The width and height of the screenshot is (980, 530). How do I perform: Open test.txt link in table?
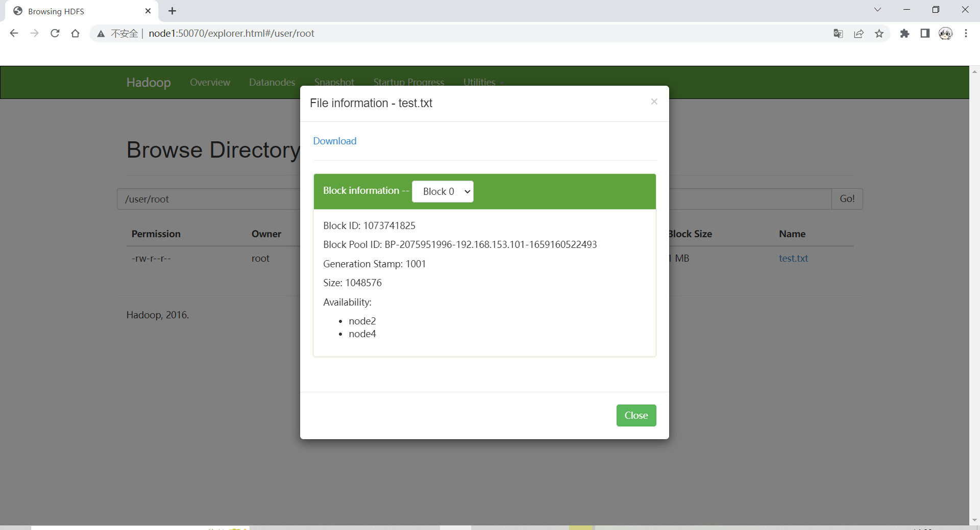[x=793, y=258]
